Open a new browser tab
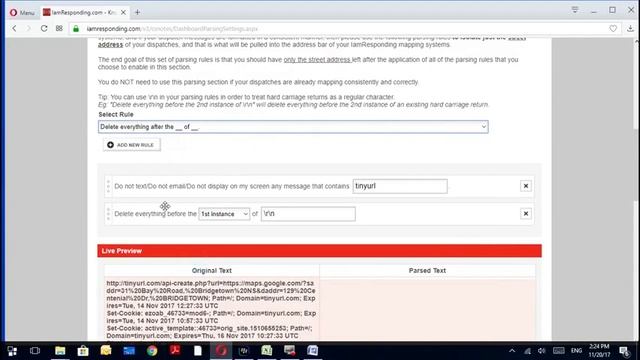640x360 pixels. point(138,13)
